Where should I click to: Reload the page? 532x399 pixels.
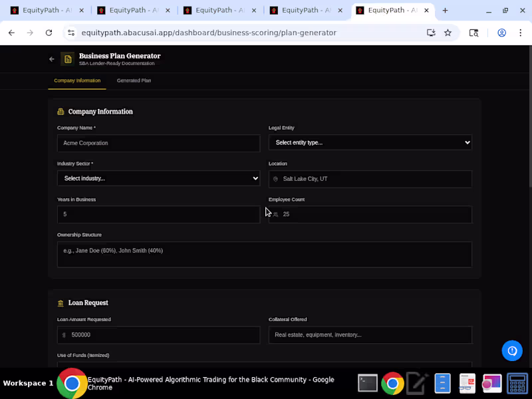click(49, 33)
